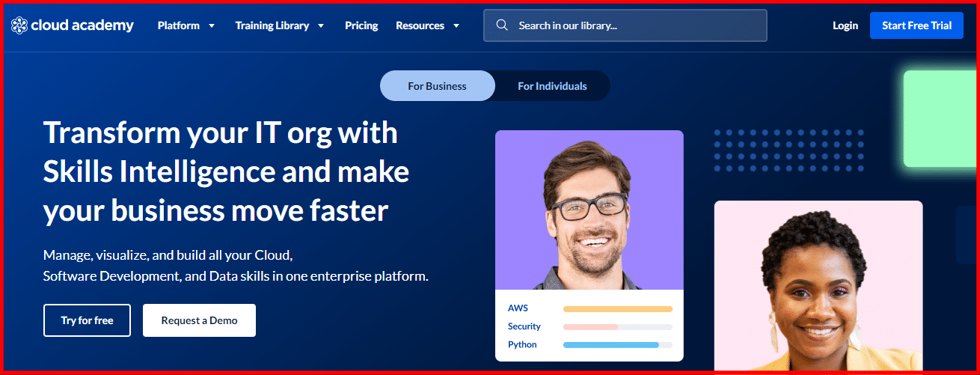Expand the Training Library dropdown arrow
The image size is (980, 375).
click(321, 25)
